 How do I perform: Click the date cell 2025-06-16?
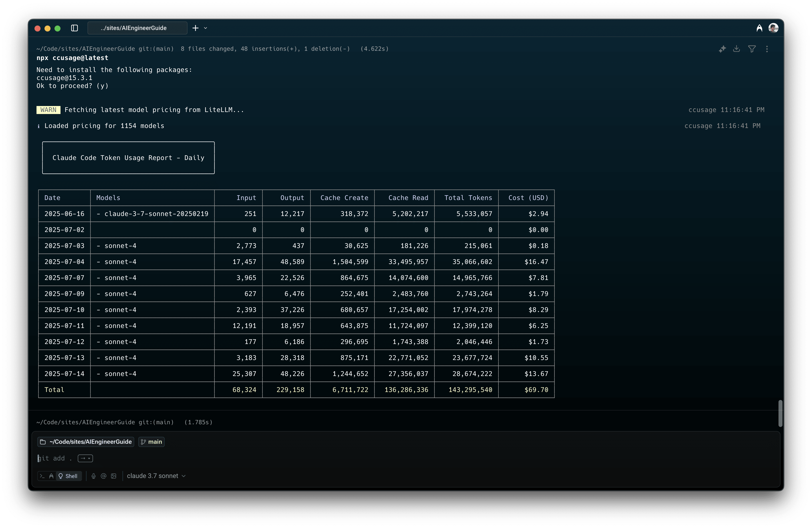[64, 214]
